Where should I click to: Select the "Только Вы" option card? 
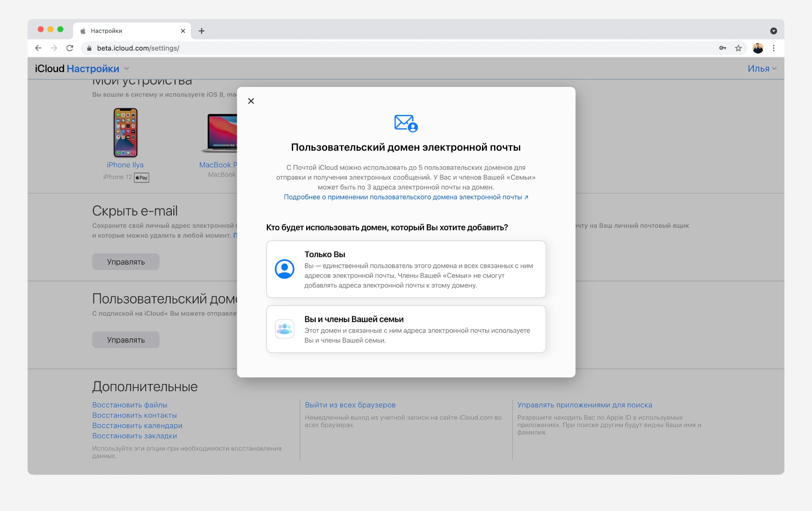click(406, 269)
